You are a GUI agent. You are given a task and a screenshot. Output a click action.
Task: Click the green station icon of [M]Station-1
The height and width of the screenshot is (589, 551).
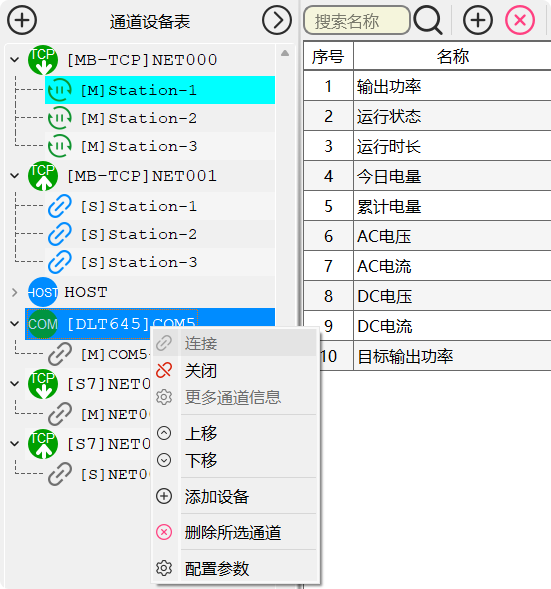[x=60, y=90]
